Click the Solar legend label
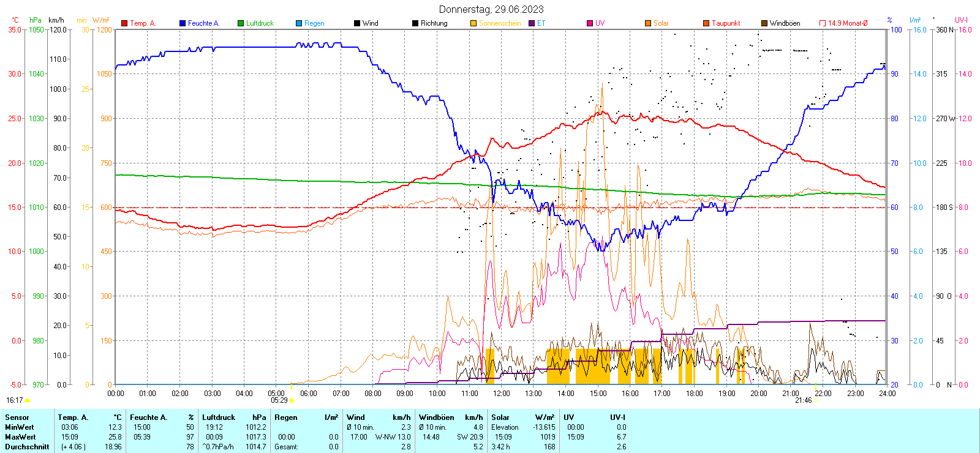Image resolution: width=980 pixels, height=453 pixels. [x=661, y=23]
